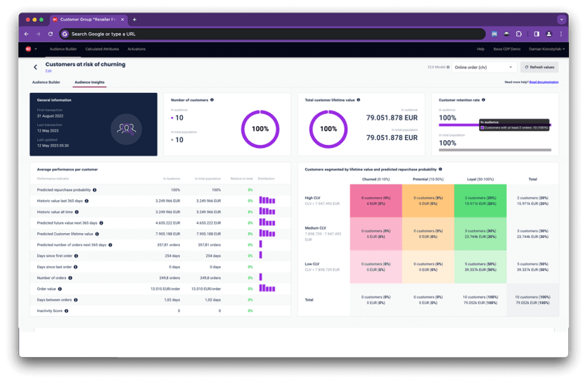The image size is (588, 383).
Task: Click info icon beside Order value
Action: 61,288
